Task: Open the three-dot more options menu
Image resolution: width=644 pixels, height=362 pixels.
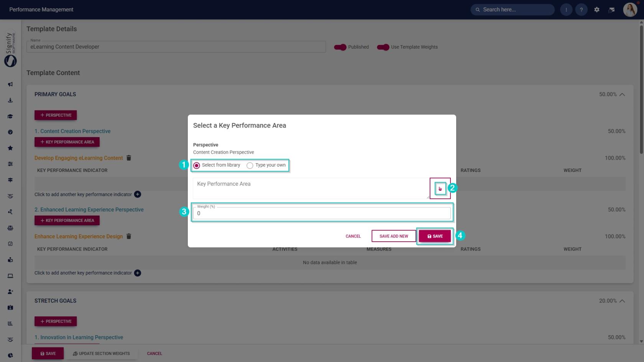Action: (x=566, y=10)
